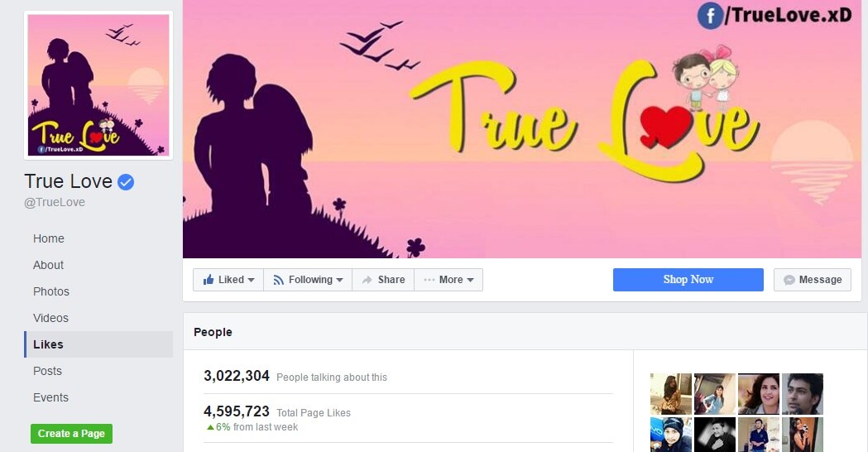Screen dimensions: 868x452
Task: Click the share arrow icon
Action: coord(367,281)
